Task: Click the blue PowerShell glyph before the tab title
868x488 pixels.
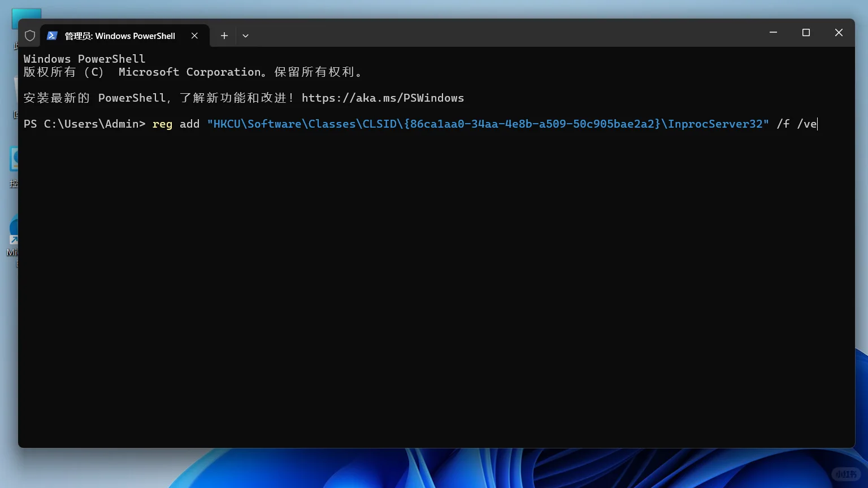Action: (52, 35)
